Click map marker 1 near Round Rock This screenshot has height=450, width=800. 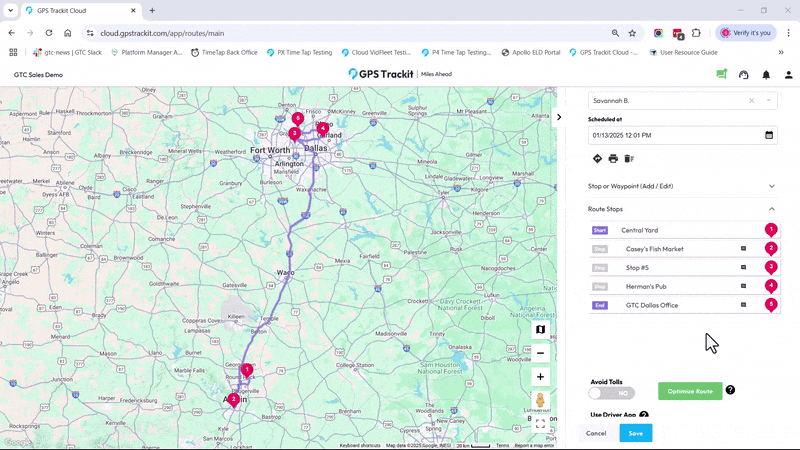tap(247, 370)
